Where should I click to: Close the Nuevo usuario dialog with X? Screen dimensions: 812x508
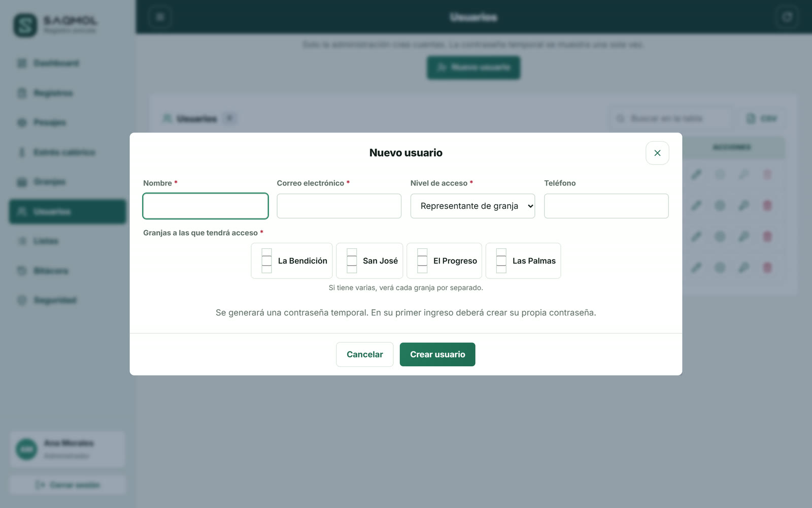tap(657, 153)
